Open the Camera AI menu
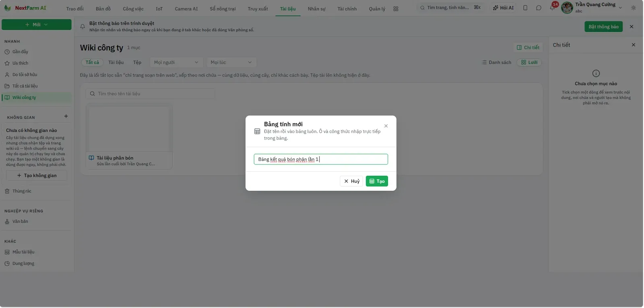Image resolution: width=644 pixels, height=308 pixels. click(186, 9)
